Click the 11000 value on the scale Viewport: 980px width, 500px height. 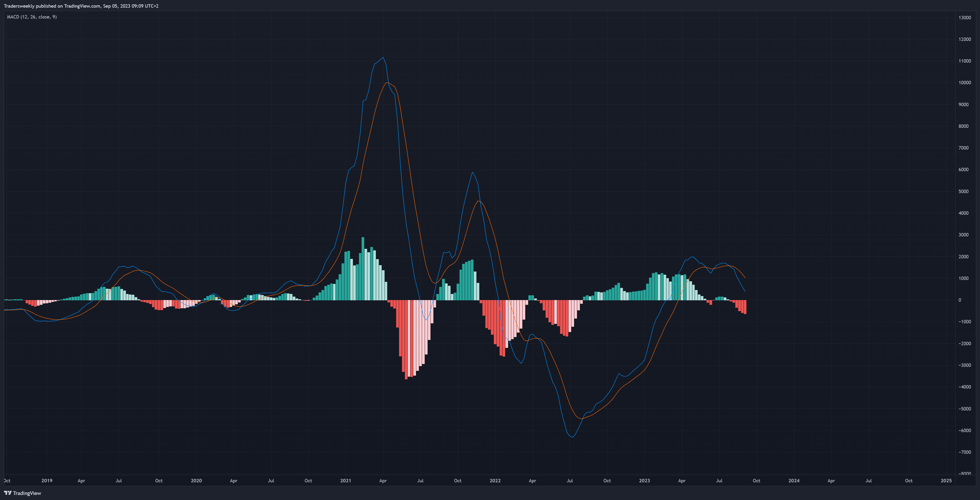965,61
